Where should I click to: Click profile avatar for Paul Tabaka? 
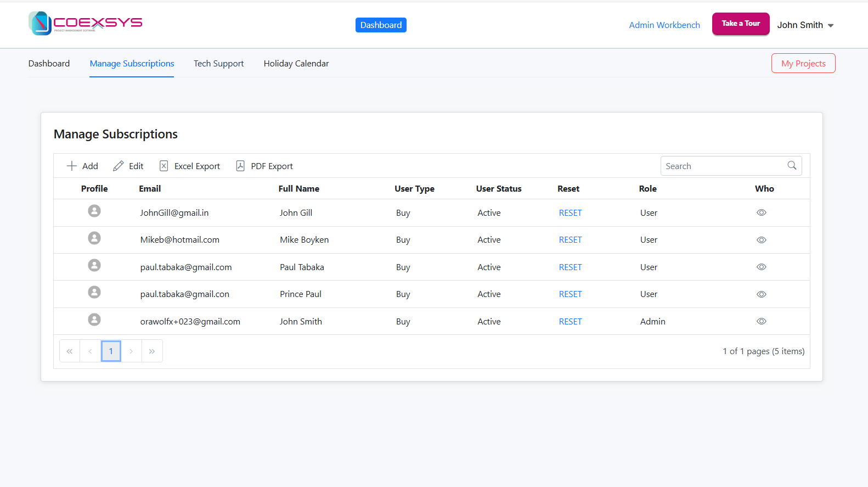pos(94,265)
